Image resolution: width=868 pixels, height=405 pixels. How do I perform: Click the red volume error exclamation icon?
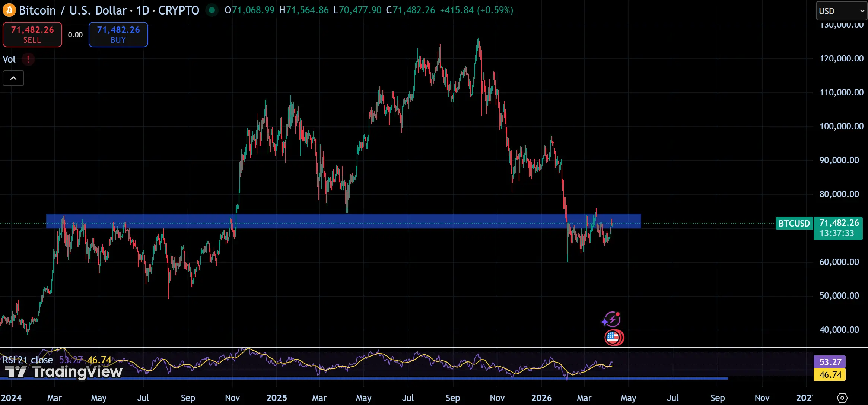(x=28, y=59)
